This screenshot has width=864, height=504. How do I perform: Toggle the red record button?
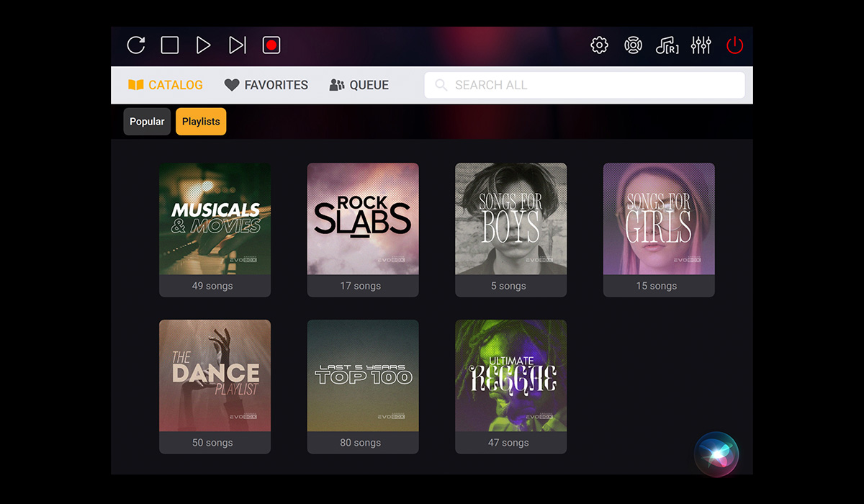tap(271, 45)
